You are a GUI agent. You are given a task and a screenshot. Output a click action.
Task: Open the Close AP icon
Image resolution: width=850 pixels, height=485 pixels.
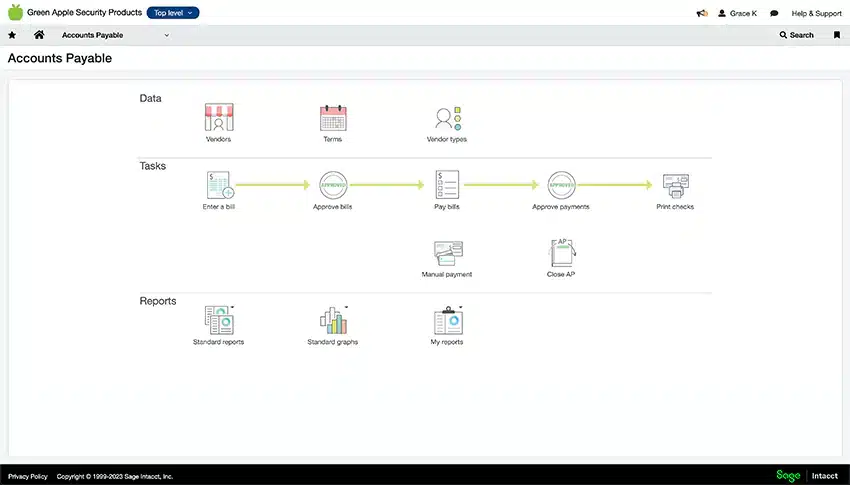click(x=562, y=253)
